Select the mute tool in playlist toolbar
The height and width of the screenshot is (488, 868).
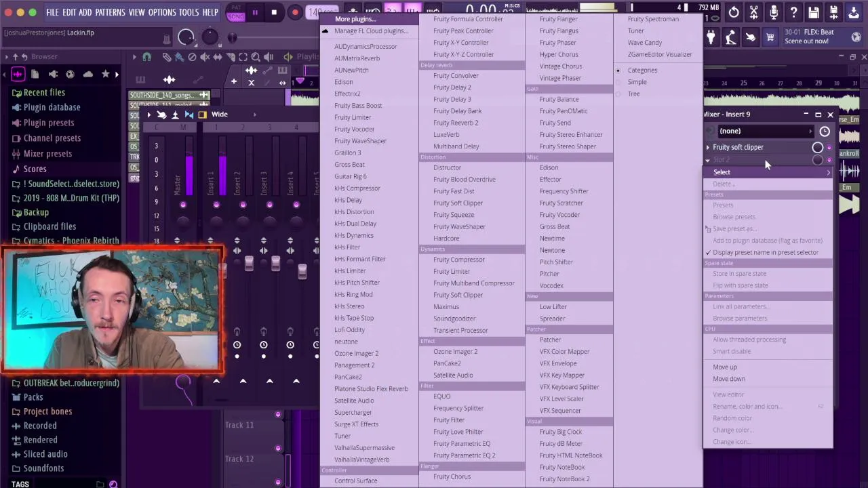click(x=205, y=57)
